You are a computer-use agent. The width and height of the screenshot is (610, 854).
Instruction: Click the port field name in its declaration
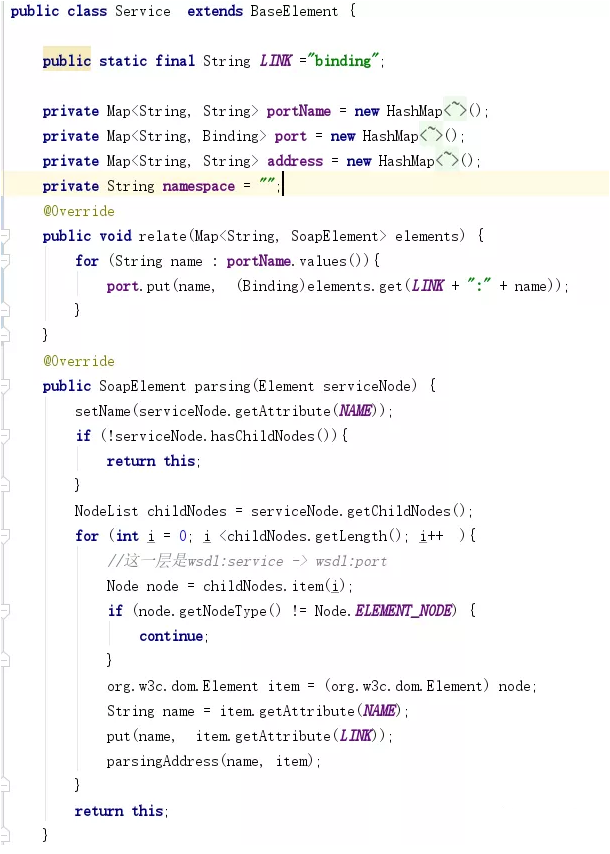291,136
